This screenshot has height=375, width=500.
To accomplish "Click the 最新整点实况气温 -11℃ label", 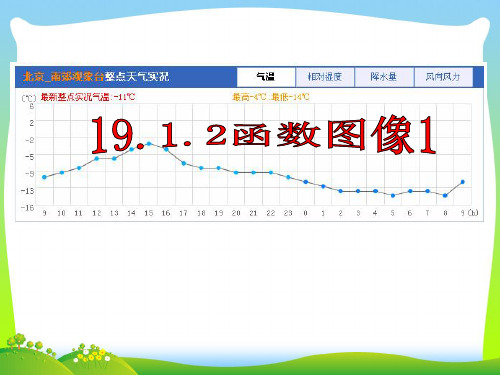I will coord(88,97).
